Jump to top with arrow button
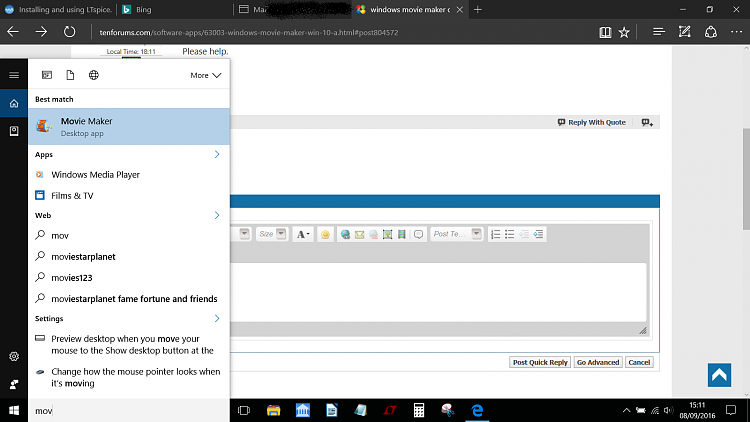 (719, 375)
